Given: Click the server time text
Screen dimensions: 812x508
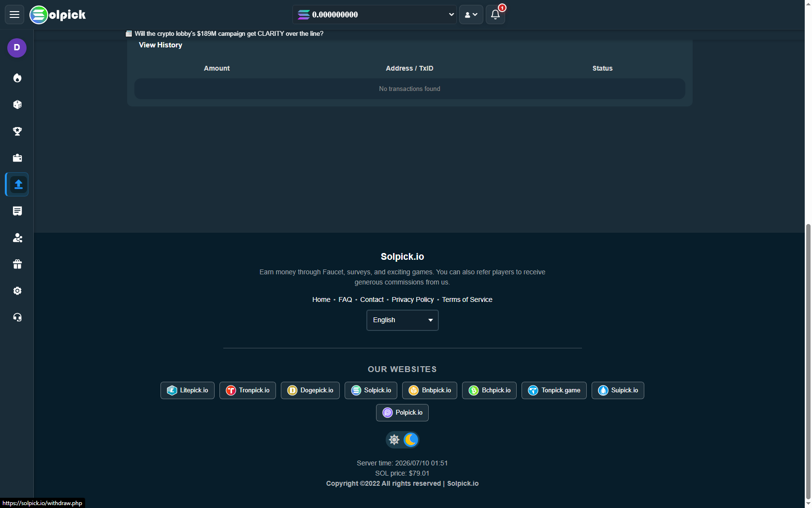Looking at the screenshot, I should point(402,463).
